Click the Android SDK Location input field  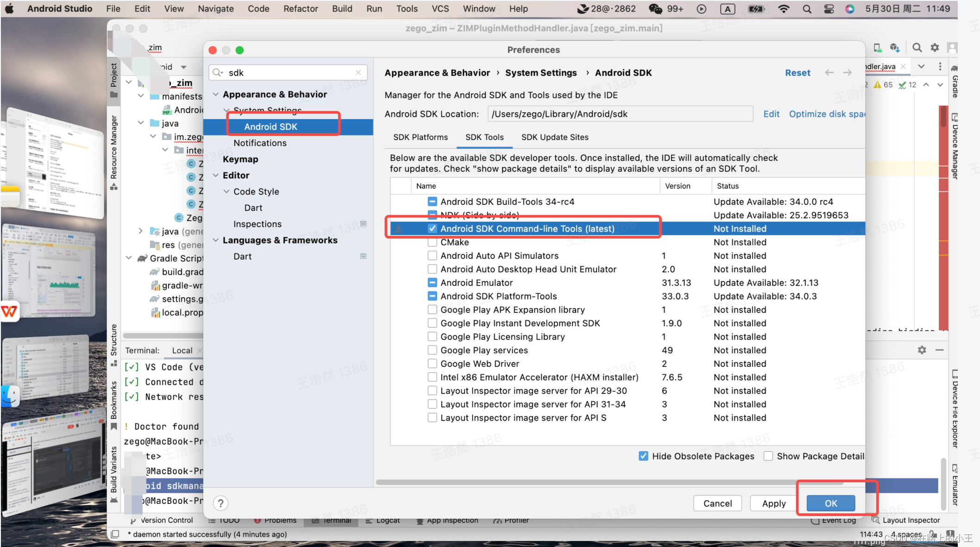coord(619,113)
